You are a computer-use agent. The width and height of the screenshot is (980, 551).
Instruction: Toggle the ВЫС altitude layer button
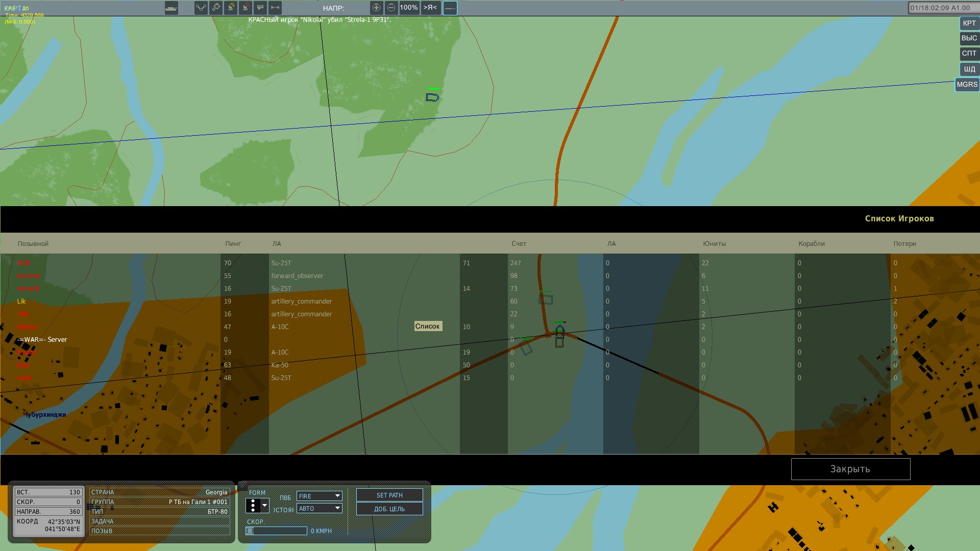coord(969,38)
